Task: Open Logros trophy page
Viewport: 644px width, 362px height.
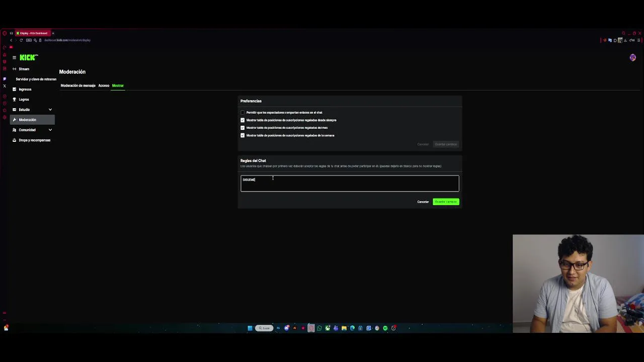Action: (24, 100)
